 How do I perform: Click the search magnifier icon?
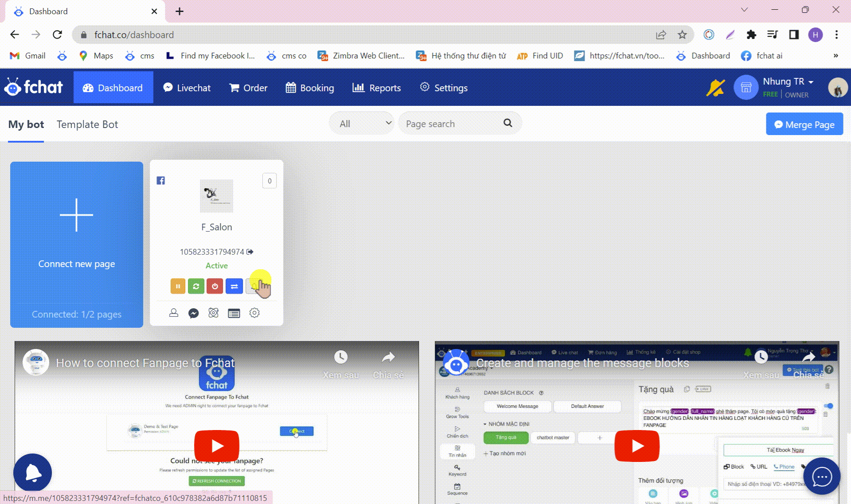coord(508,123)
